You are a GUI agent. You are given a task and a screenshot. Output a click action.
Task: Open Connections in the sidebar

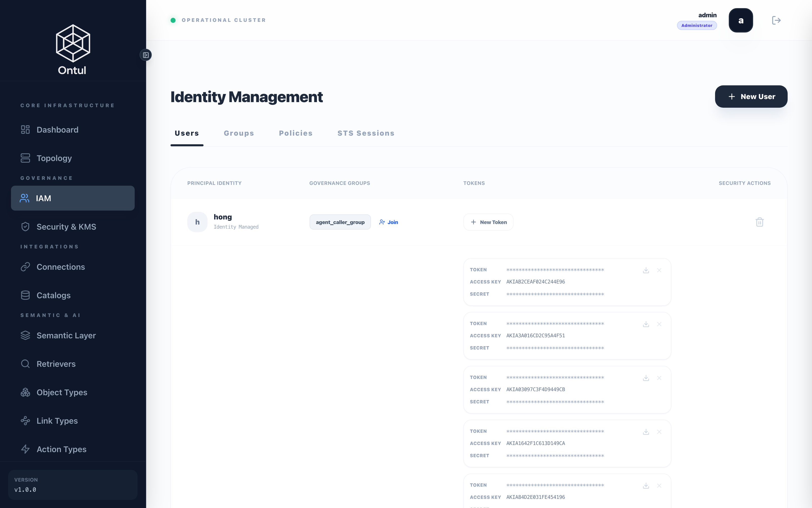pos(73,267)
